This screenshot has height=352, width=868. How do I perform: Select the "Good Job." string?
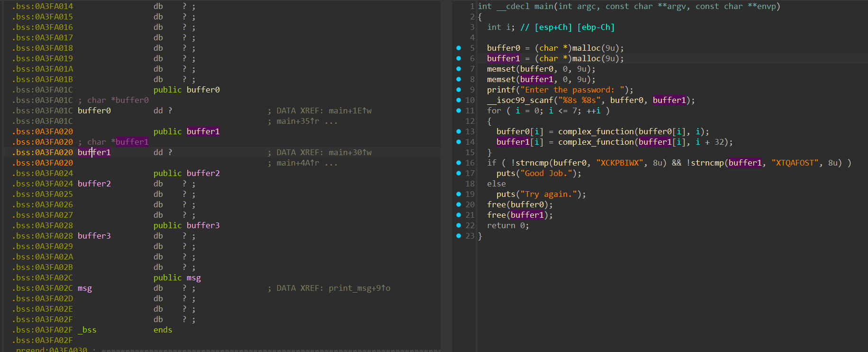tap(546, 173)
